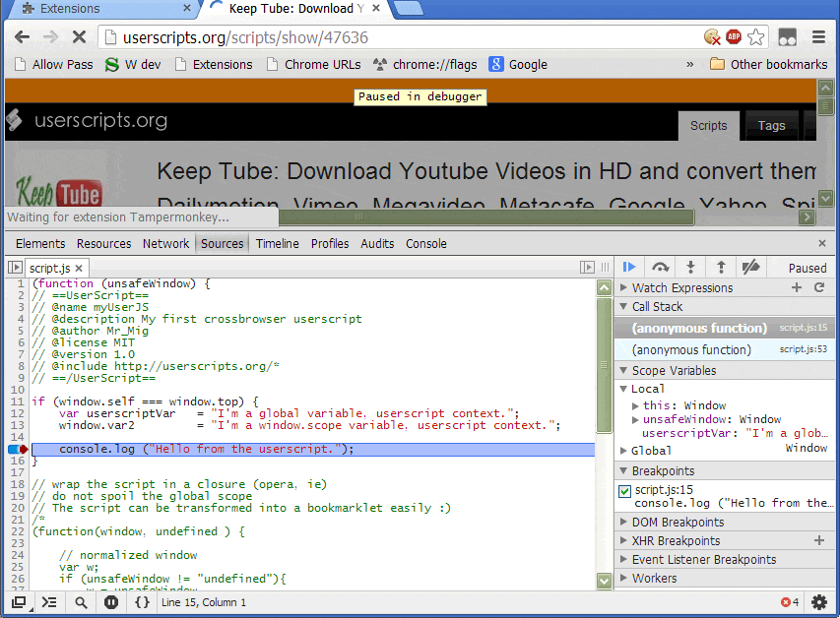
Task: Open the Chrome URLs bookmark
Action: click(314, 64)
